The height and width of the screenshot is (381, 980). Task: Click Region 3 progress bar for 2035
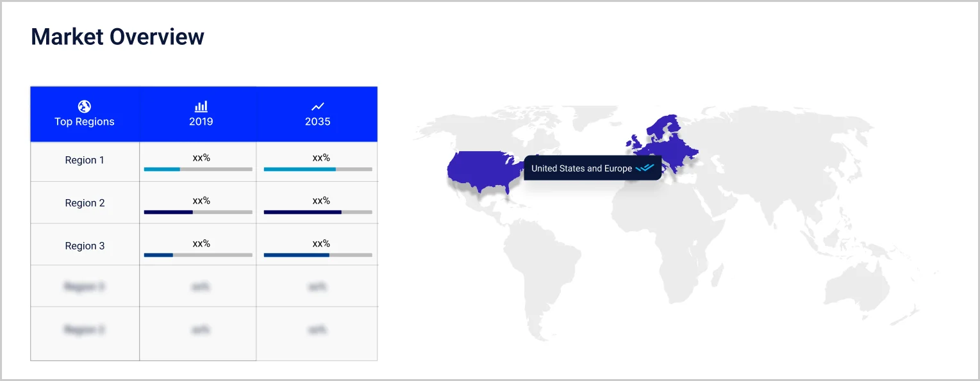coord(318,255)
